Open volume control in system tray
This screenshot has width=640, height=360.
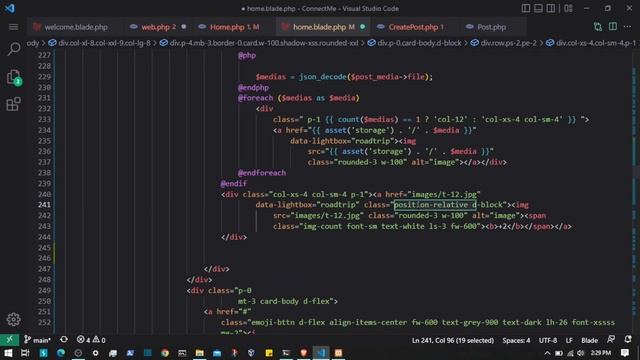pyautogui.click(x=580, y=353)
